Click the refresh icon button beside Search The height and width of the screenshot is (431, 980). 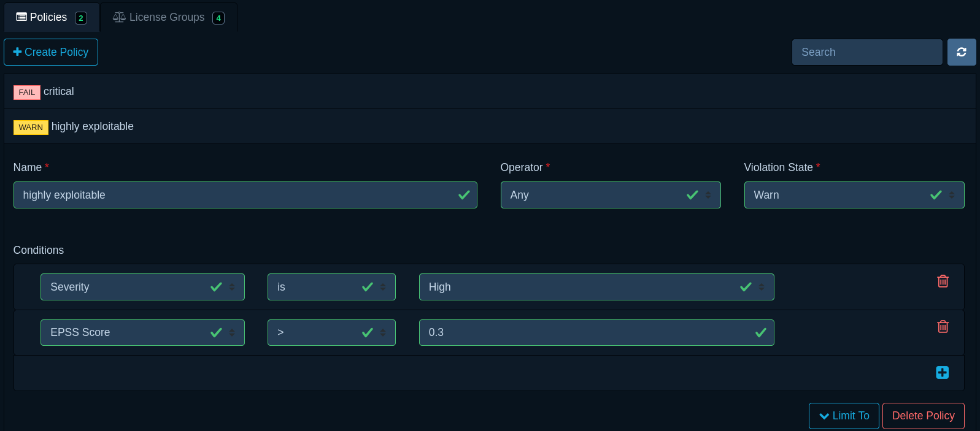point(962,52)
